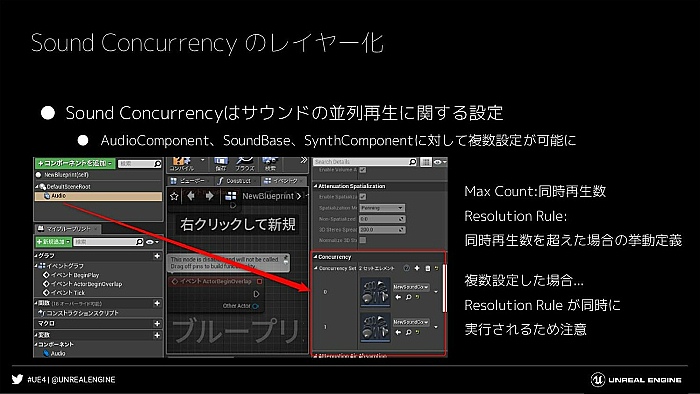The width and height of the screenshot is (700, 394).
Task: Toggle the Normalize 3D Stereo checkbox
Action: (x=363, y=240)
